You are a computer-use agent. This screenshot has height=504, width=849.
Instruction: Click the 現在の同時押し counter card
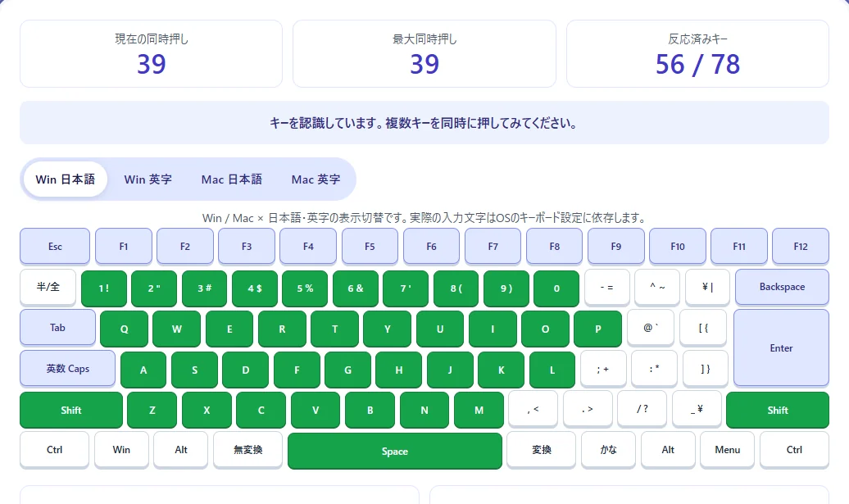[151, 53]
